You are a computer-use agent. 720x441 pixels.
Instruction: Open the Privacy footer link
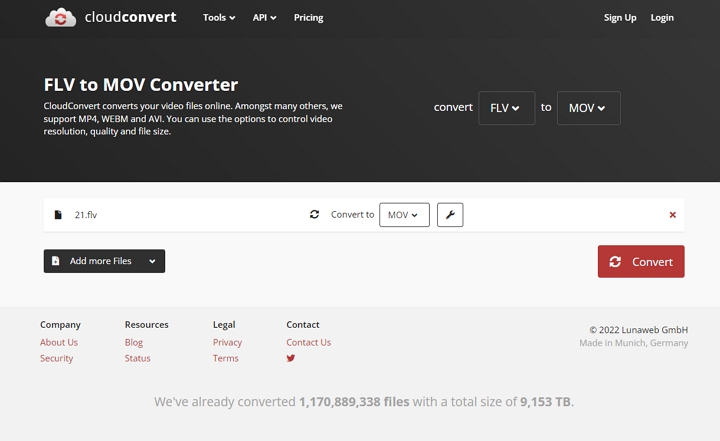(227, 342)
